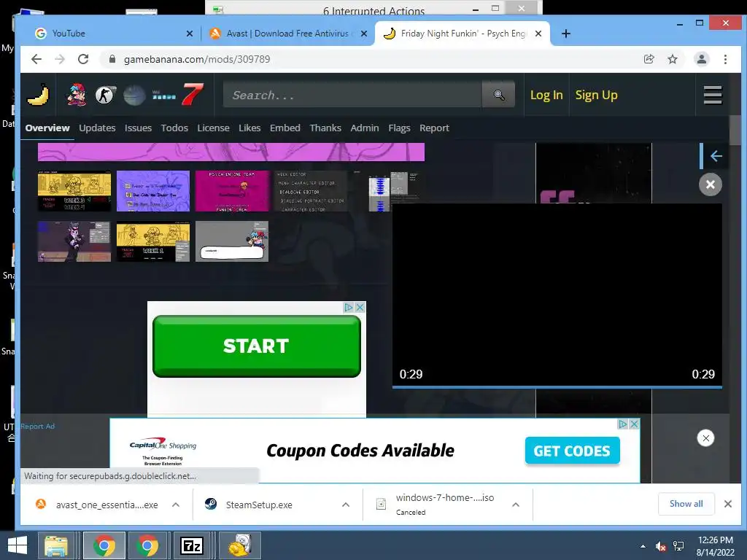The height and width of the screenshot is (560, 747).
Task: Open the Chrome profile avatar
Action: 701,59
